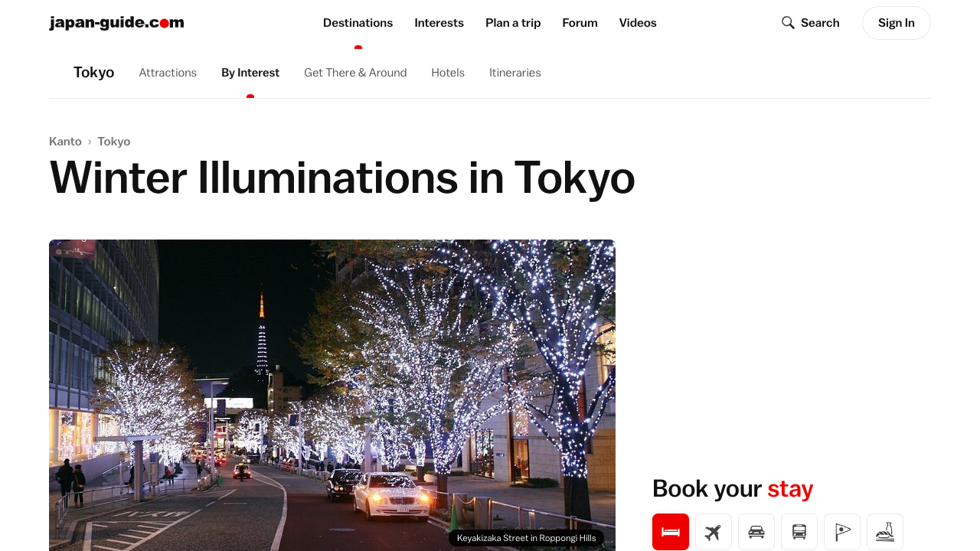980x551 pixels.
Task: Open the Videos section
Action: [x=638, y=23]
